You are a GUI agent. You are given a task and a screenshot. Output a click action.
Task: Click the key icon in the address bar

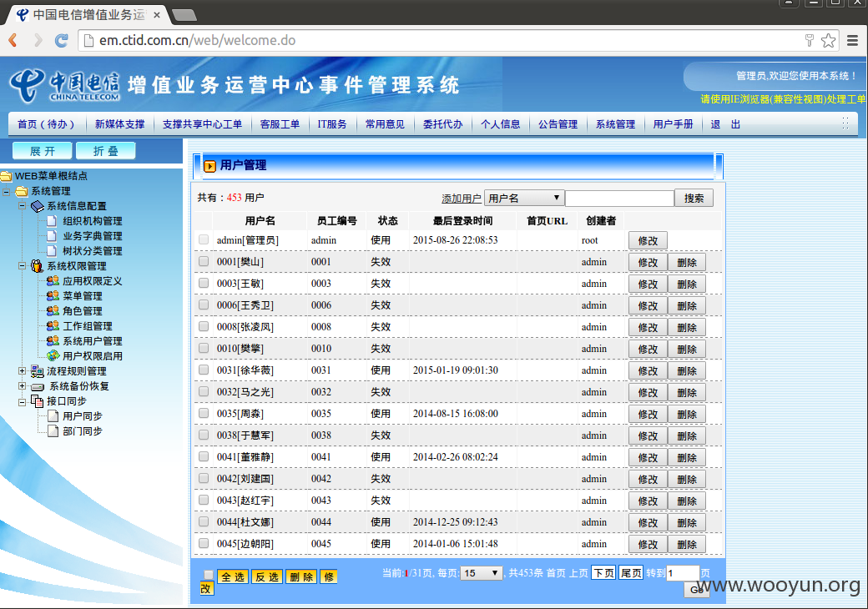click(810, 40)
